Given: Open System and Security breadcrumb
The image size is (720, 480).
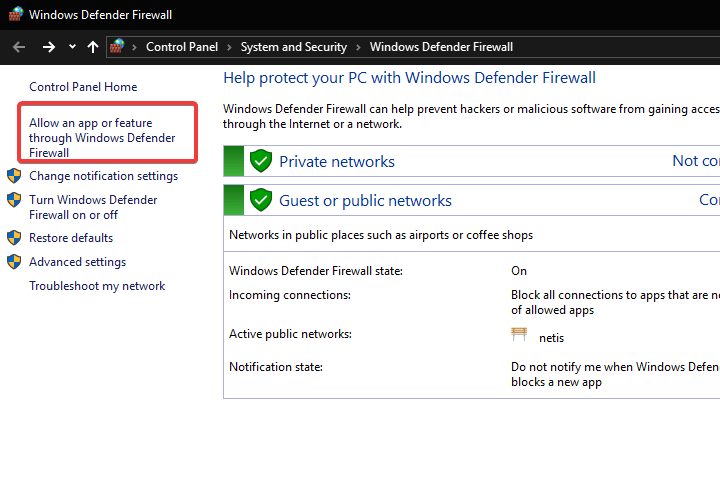Looking at the screenshot, I should click(294, 47).
